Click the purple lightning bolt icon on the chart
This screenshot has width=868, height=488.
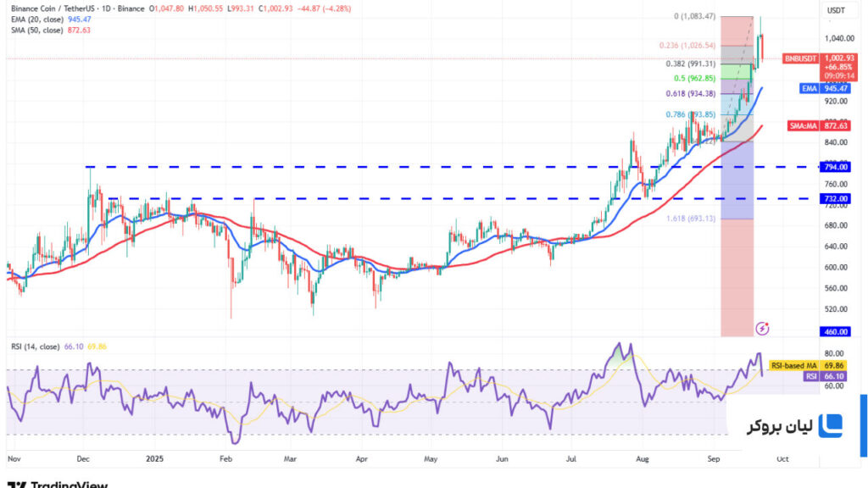point(762,329)
